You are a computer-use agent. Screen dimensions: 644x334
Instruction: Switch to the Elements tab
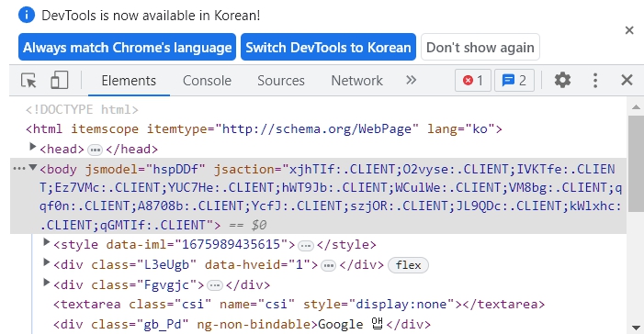tap(129, 81)
